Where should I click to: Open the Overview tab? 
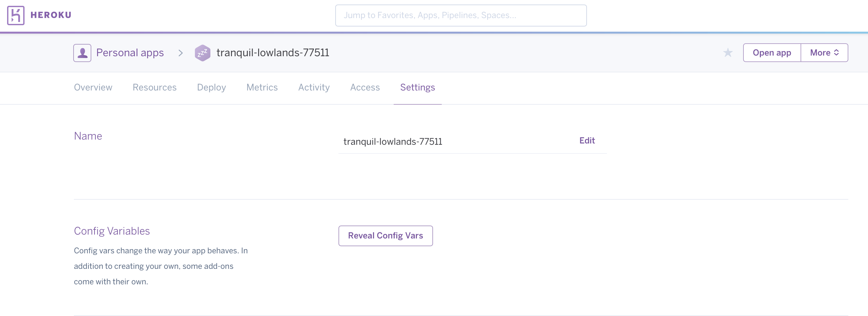tap(93, 87)
